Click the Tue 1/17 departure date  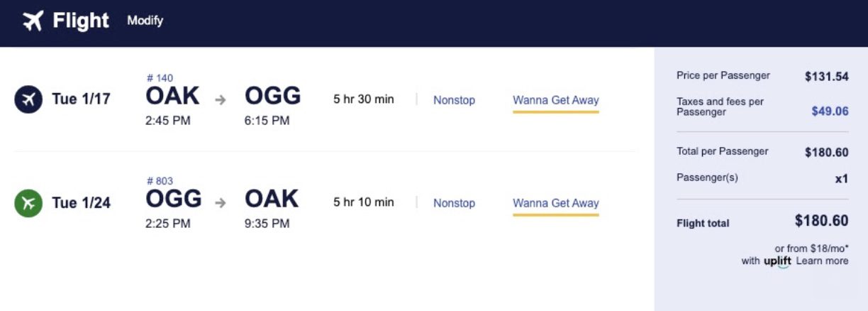coord(81,99)
